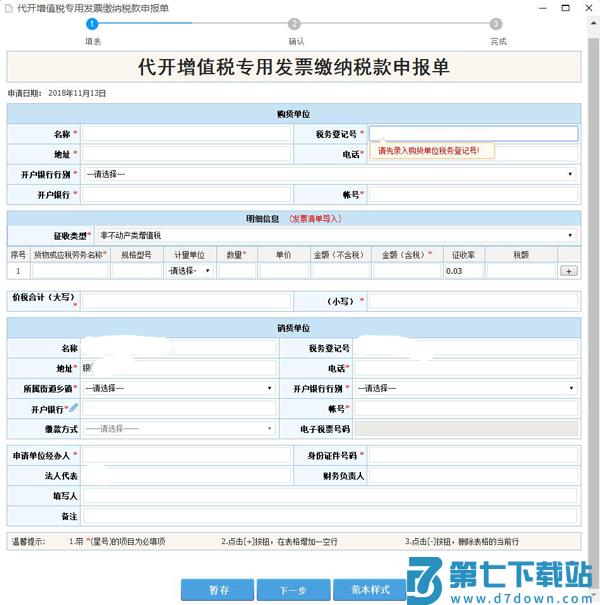The width and height of the screenshot is (600, 605).
Task: Click the red tooltip 请先录入购货单位税务登记号!
Action: [432, 151]
